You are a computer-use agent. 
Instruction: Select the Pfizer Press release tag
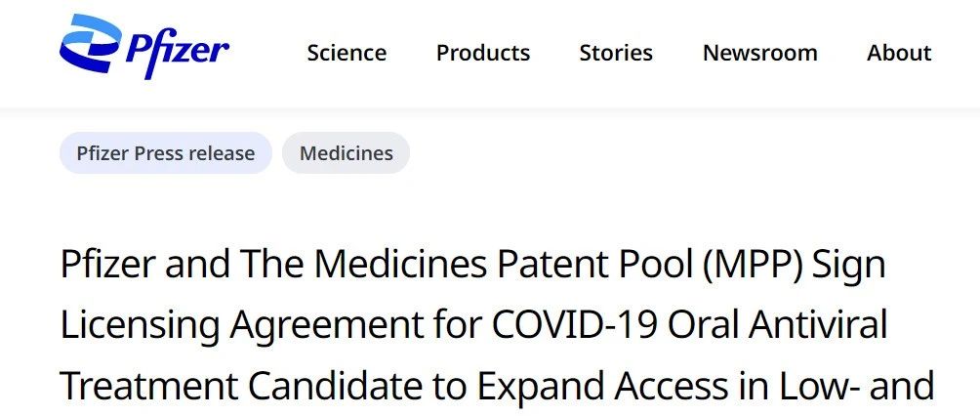coord(165,153)
